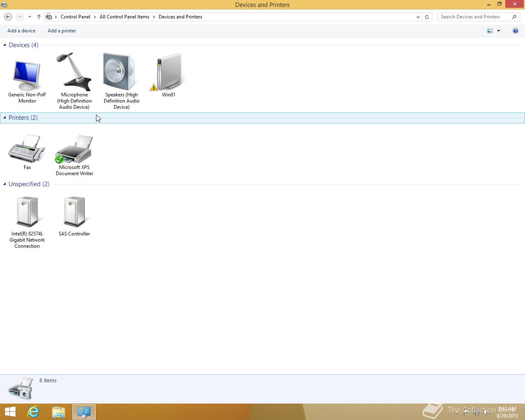Navigate to Control Panel breadcrumb
525x420 pixels.
[75, 17]
